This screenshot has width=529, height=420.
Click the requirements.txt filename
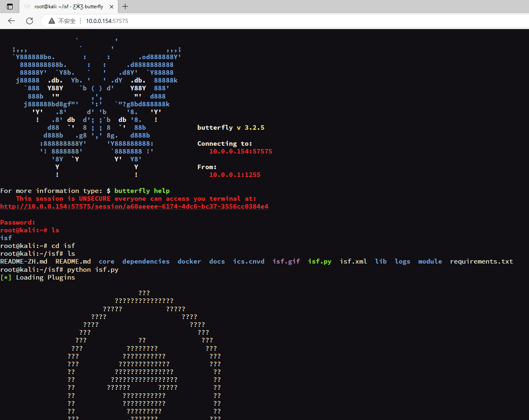point(481,261)
